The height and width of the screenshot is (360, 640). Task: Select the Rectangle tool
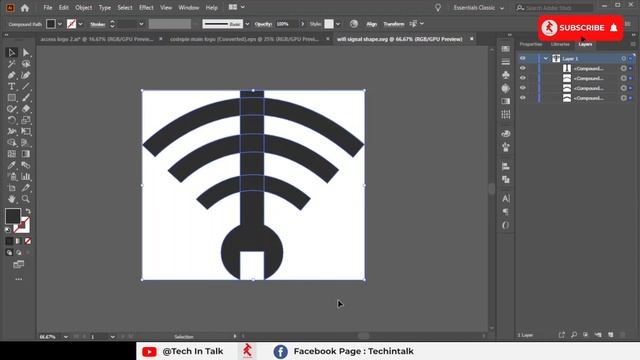click(x=11, y=98)
